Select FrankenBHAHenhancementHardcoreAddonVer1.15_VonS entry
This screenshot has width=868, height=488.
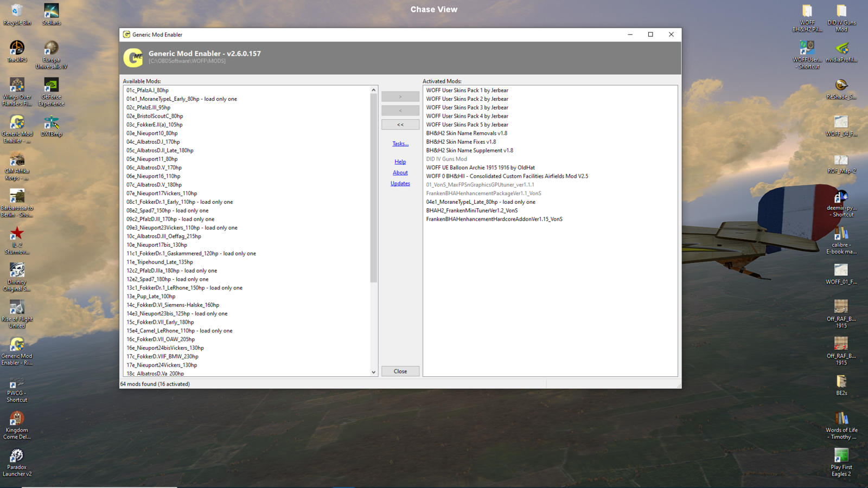(x=494, y=220)
